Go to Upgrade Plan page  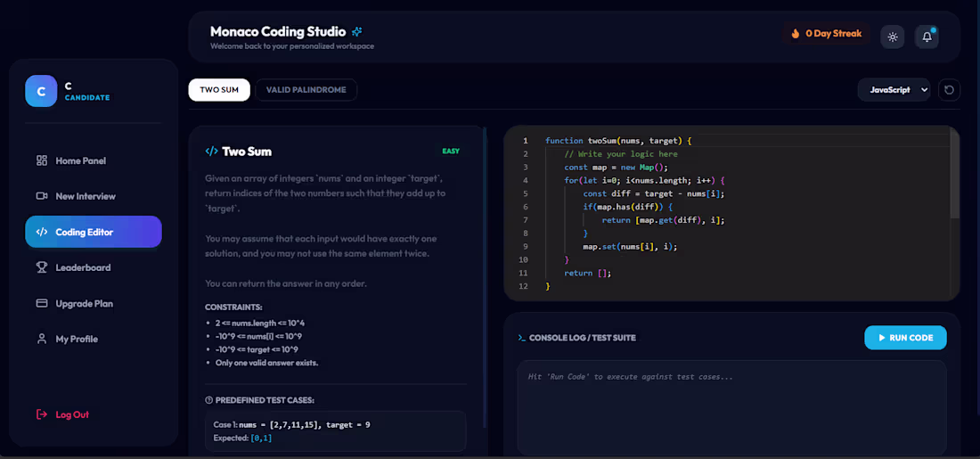click(x=94, y=303)
